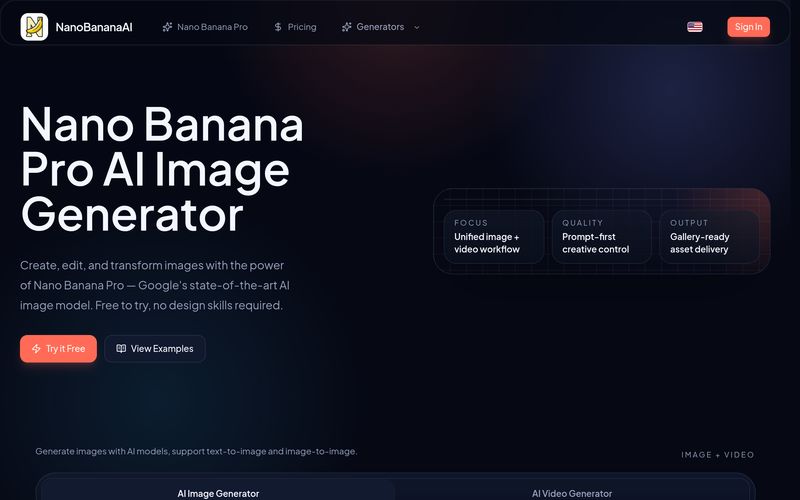Click the 'Create, edit, and transform images' paragraph

(155, 285)
